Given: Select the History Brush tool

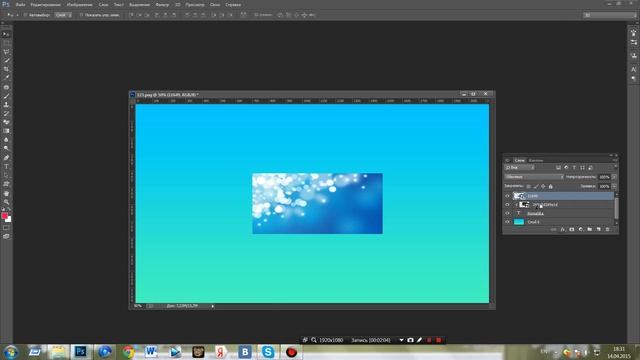Looking at the screenshot, I should click(x=6, y=113).
